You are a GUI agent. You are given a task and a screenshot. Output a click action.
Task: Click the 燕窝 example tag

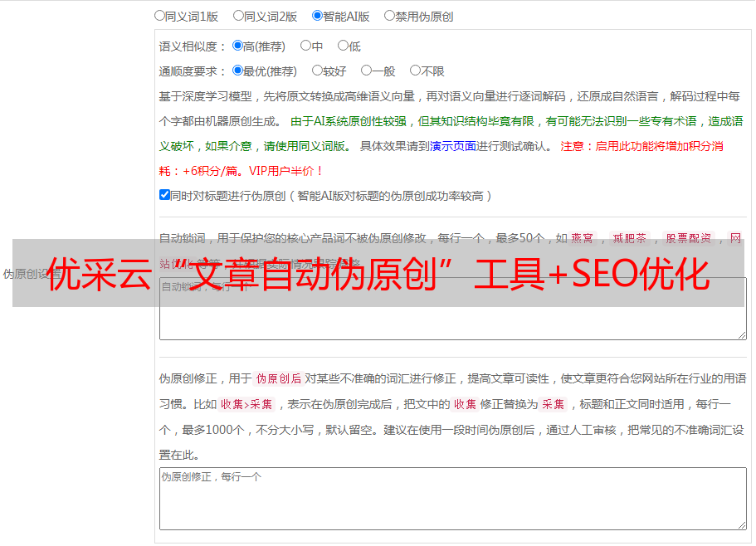point(583,238)
